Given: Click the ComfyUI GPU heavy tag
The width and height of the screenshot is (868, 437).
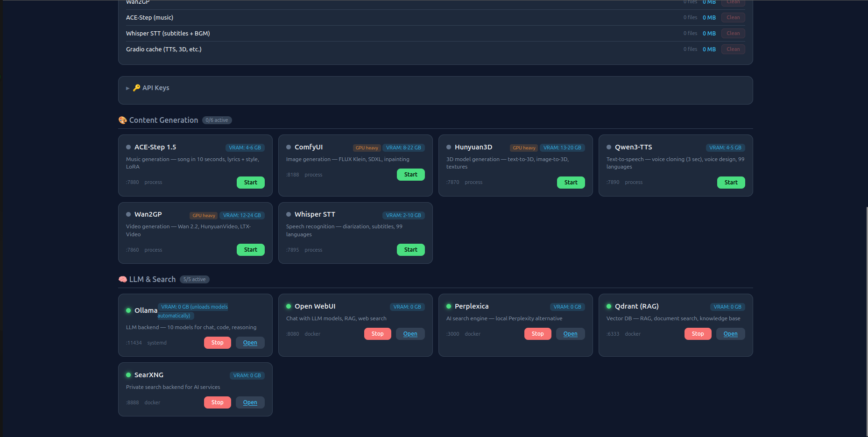Looking at the screenshot, I should coord(367,148).
